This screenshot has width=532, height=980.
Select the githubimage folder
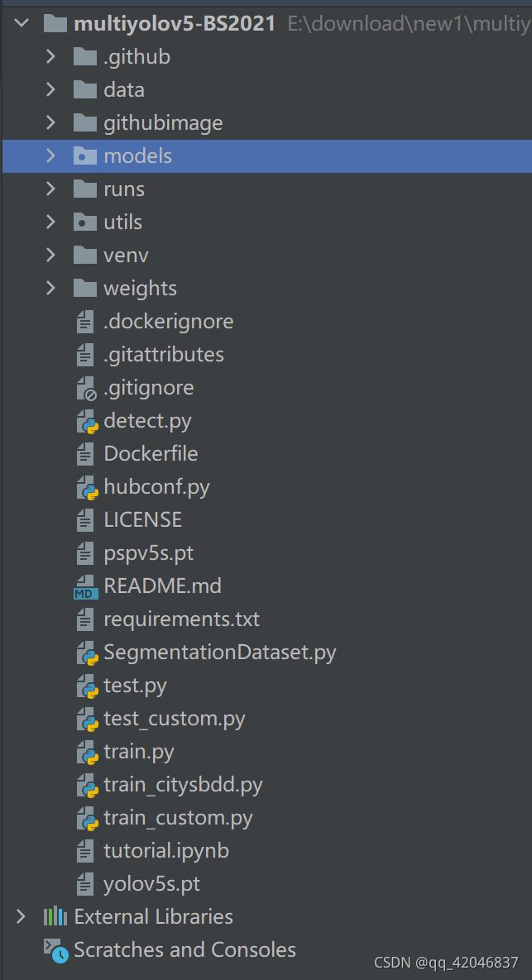tap(163, 123)
